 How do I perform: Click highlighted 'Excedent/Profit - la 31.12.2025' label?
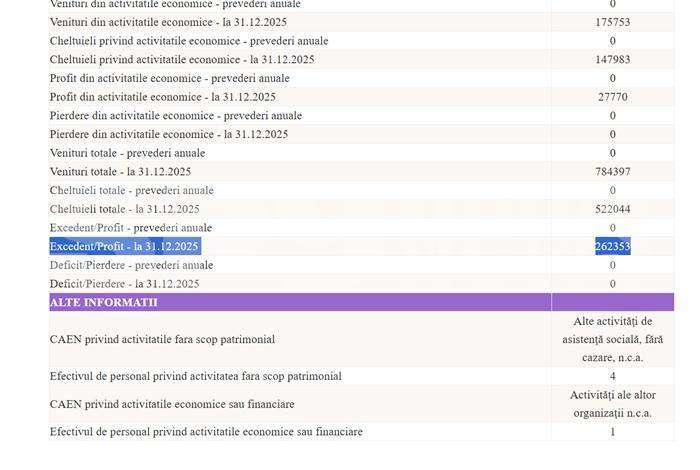[x=125, y=246]
